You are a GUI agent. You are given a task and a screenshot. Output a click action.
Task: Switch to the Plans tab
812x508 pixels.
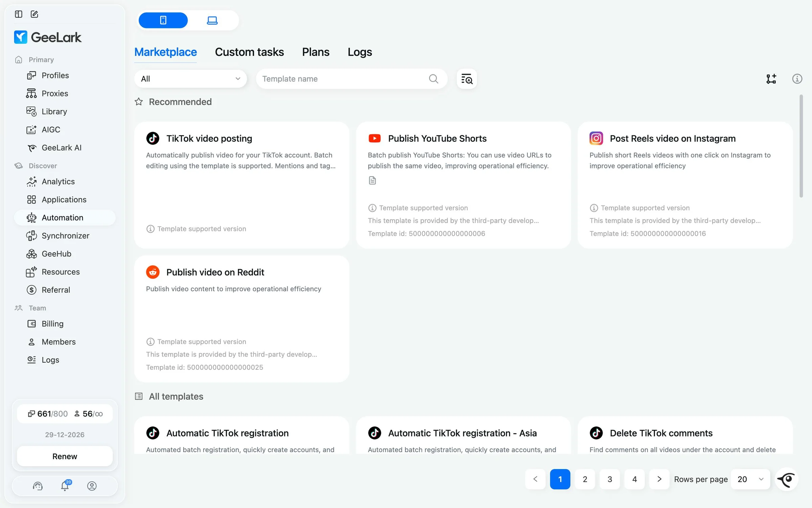[316, 52]
